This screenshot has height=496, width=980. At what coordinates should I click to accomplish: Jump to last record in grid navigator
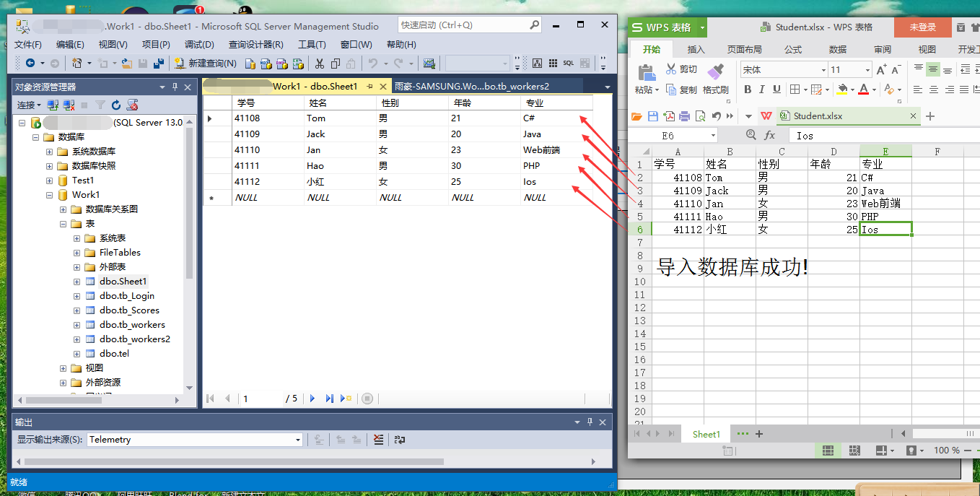(x=330, y=399)
